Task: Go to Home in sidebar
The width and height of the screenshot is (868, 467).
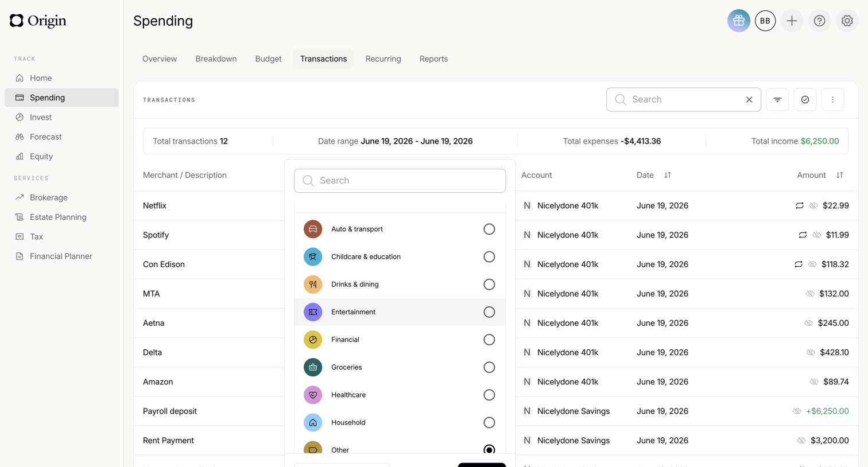Action: 61,78
